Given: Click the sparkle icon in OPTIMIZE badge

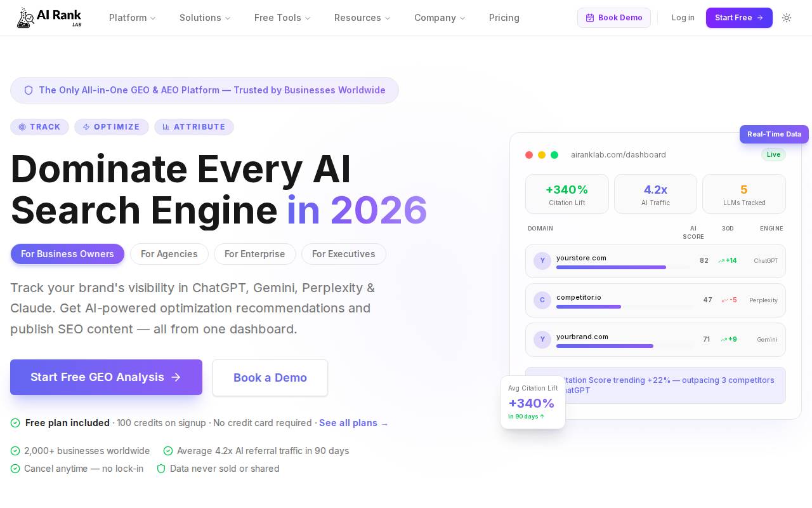Looking at the screenshot, I should coord(86,127).
